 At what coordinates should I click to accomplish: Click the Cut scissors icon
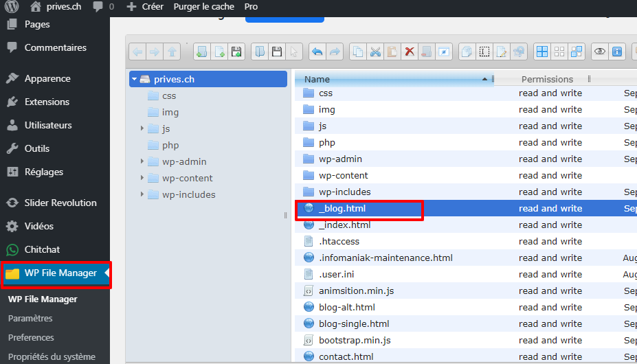[x=375, y=52]
